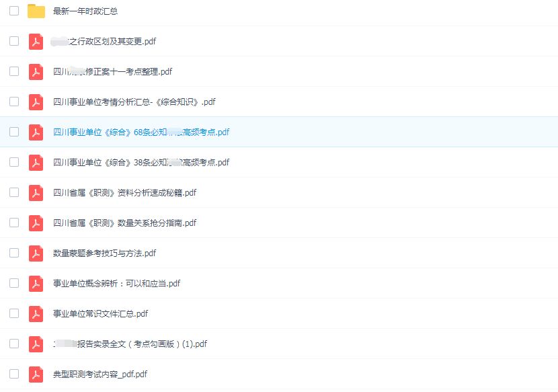This screenshot has width=558, height=392.
Task: Click PDF icon for 可以和应当.pdf
Action: [x=36, y=283]
